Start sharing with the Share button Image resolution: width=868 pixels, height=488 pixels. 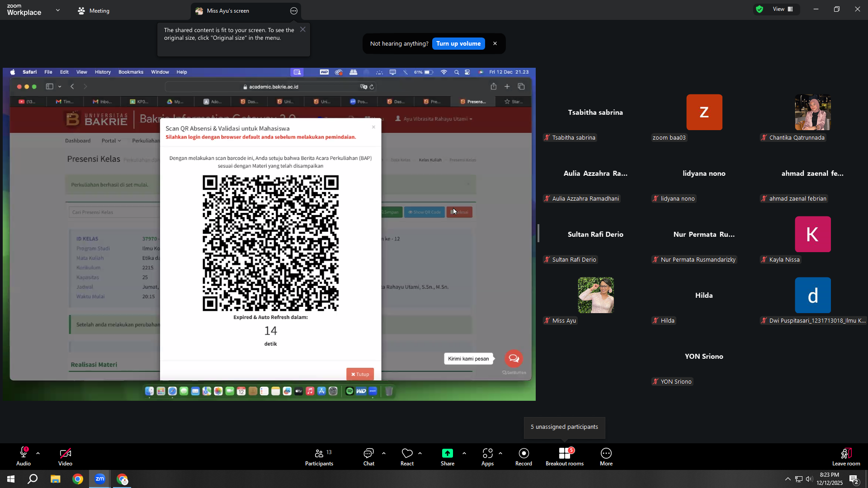[448, 456]
